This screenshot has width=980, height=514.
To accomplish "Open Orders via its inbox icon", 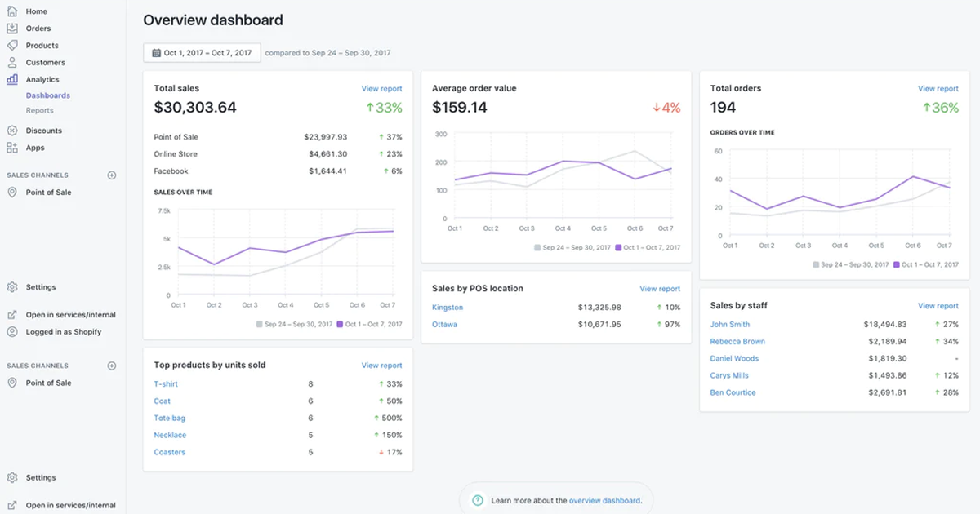I will pos(12,29).
